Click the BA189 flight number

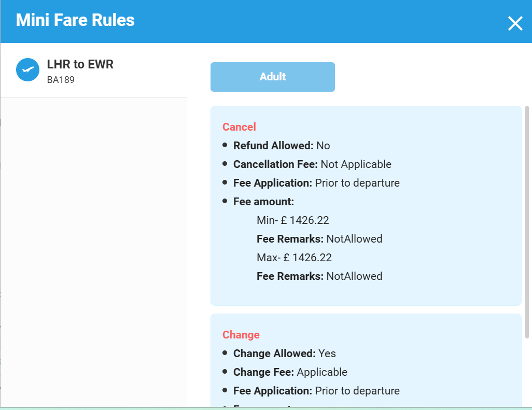coord(61,80)
